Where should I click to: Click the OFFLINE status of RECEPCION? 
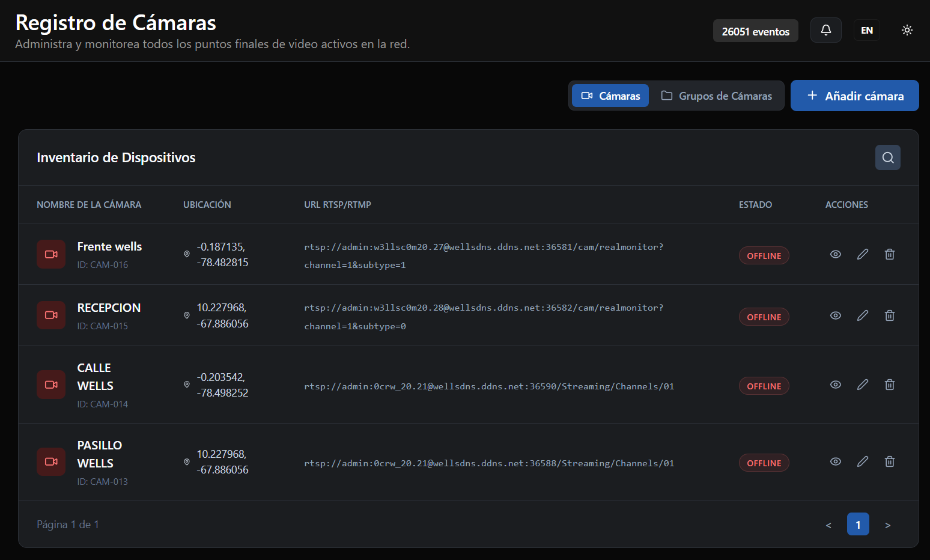(764, 317)
